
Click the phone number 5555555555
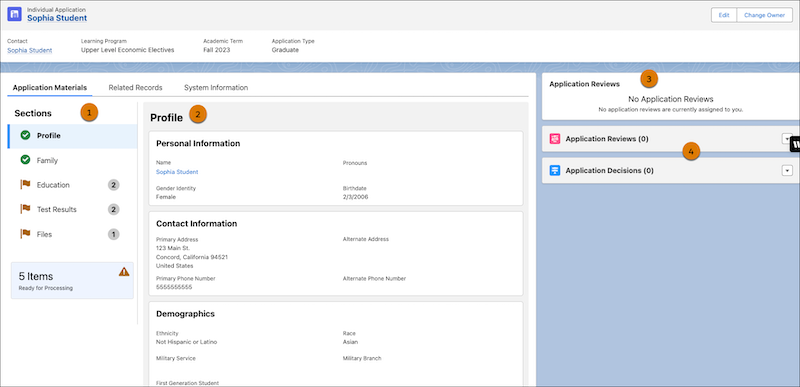(174, 287)
